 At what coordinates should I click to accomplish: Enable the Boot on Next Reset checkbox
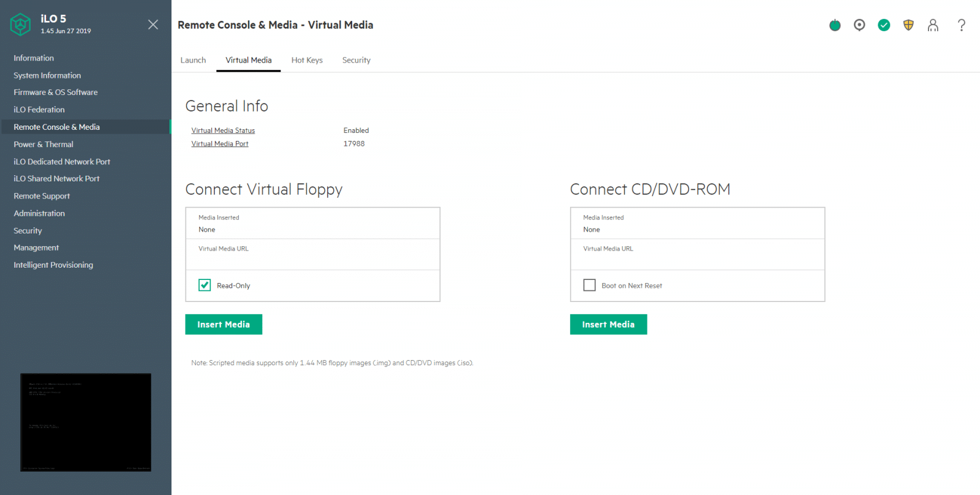point(589,285)
